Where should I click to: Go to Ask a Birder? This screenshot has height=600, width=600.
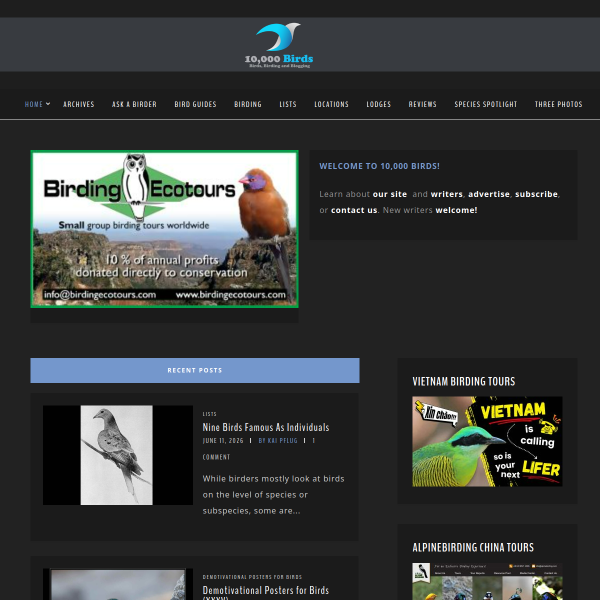[x=134, y=104]
